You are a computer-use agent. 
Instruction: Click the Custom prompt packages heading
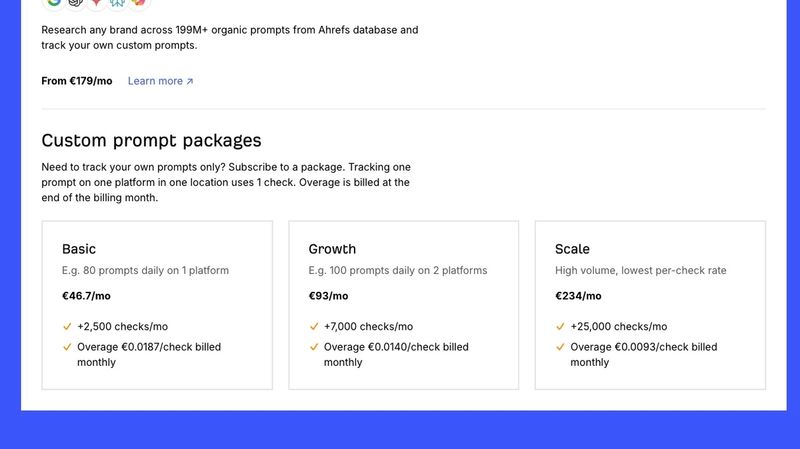[x=151, y=140]
